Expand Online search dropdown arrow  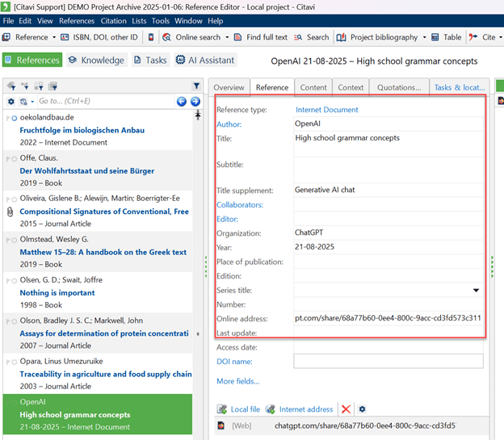pyautogui.click(x=227, y=37)
